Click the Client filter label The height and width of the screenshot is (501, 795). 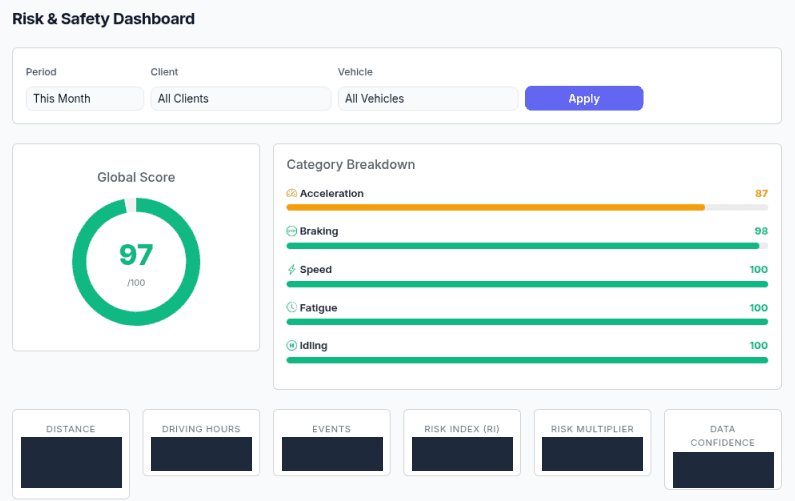click(x=164, y=72)
